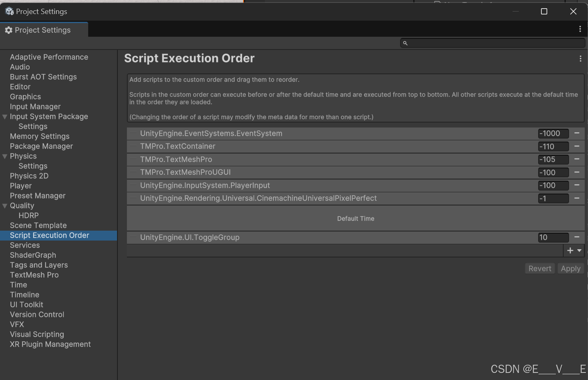This screenshot has height=380, width=588.
Task: Open Burst AOT Settings
Action: point(43,77)
